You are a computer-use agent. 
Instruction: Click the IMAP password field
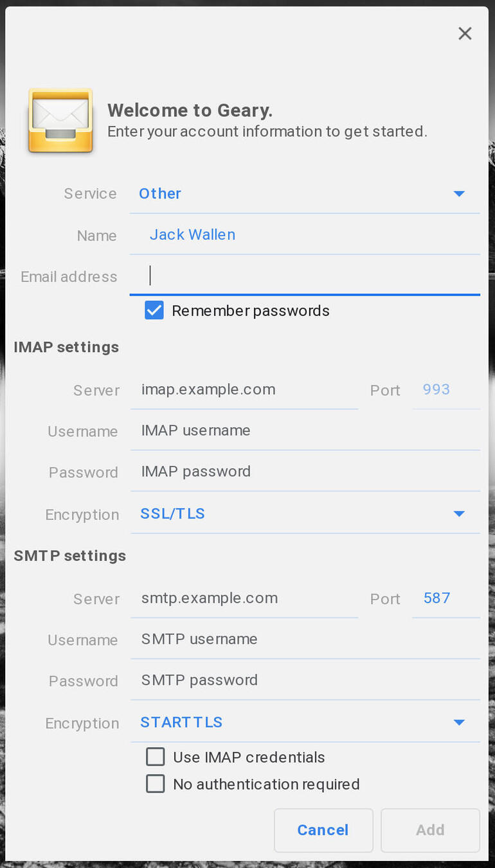(x=305, y=472)
